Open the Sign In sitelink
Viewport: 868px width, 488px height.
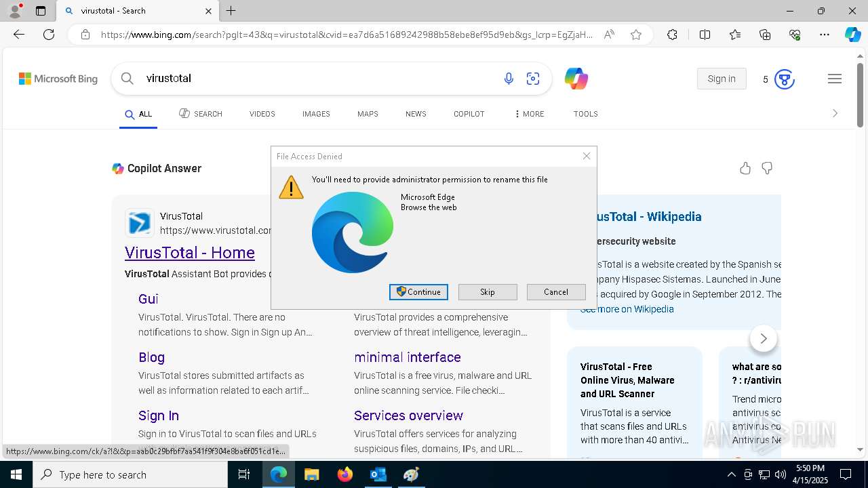[x=159, y=415]
